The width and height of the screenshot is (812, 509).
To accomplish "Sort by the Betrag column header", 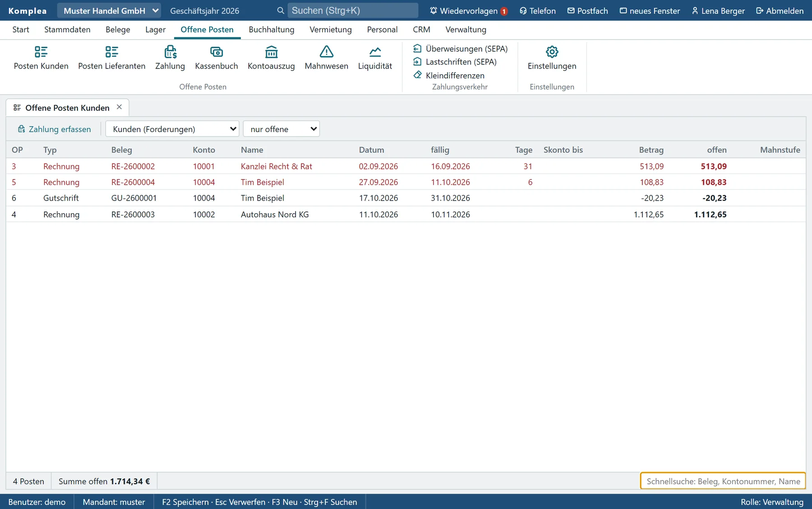I will pyautogui.click(x=651, y=150).
